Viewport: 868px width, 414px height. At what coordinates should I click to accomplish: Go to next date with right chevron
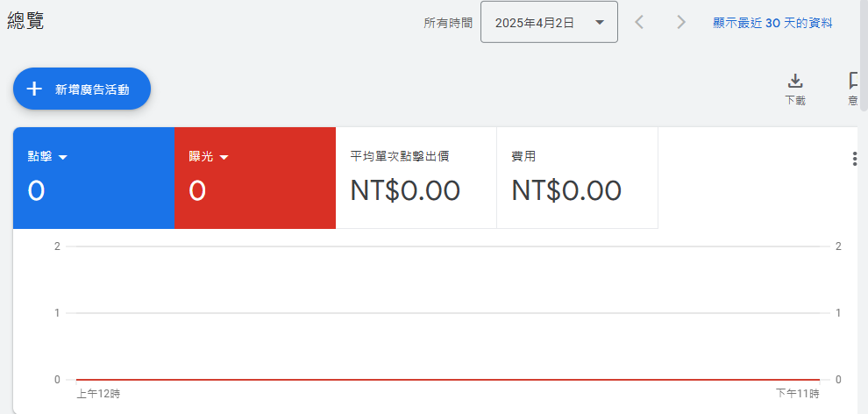[681, 22]
